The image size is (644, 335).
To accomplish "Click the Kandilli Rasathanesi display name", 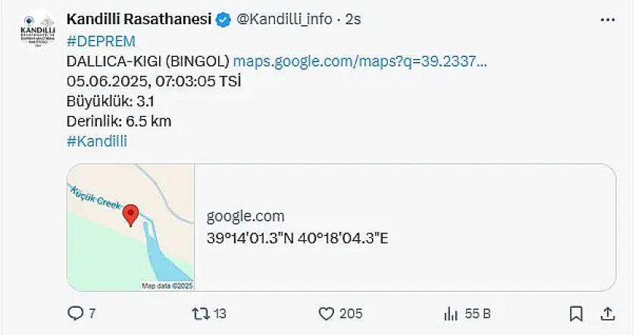I will pyautogui.click(x=139, y=20).
